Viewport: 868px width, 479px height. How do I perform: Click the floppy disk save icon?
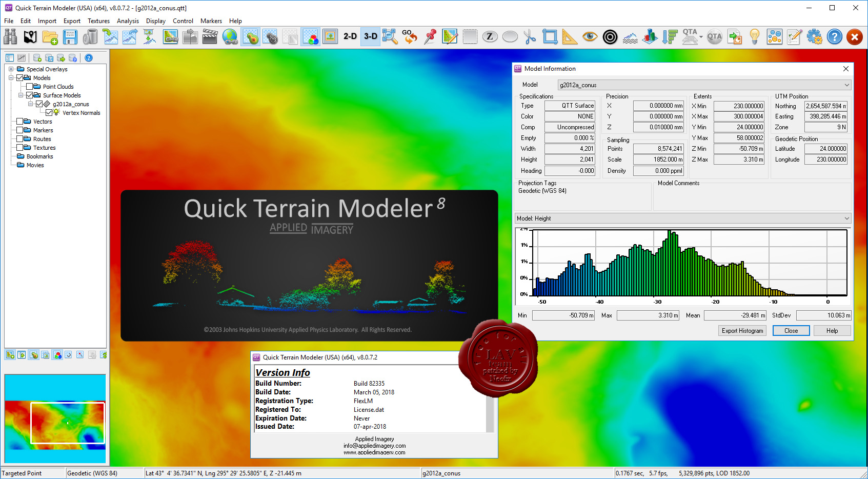70,37
